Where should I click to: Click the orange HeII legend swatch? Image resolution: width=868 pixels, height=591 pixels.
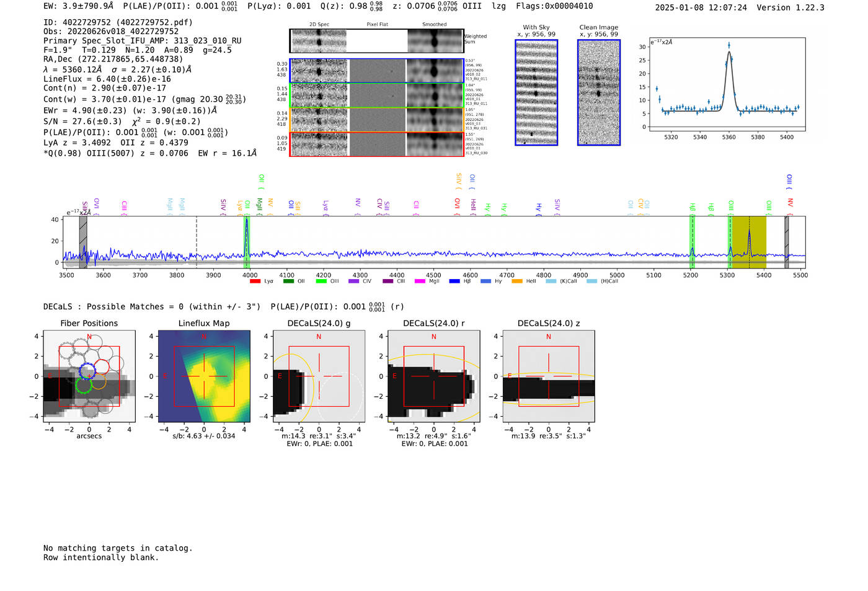(517, 282)
